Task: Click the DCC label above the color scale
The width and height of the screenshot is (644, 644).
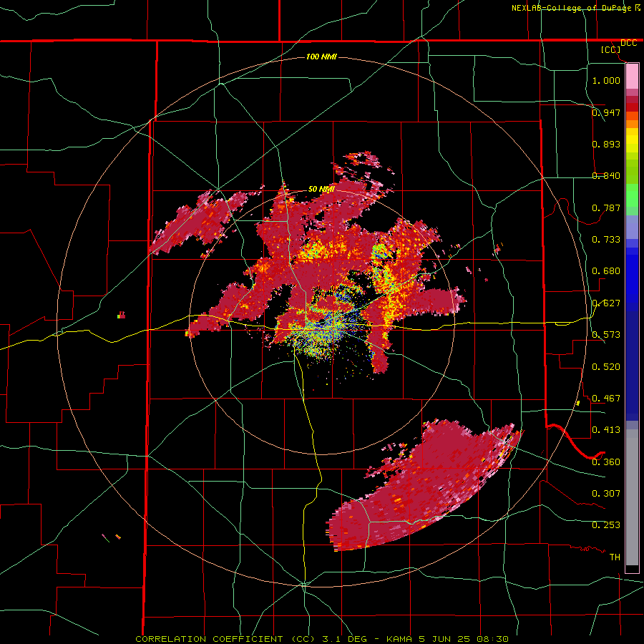Action: point(628,43)
